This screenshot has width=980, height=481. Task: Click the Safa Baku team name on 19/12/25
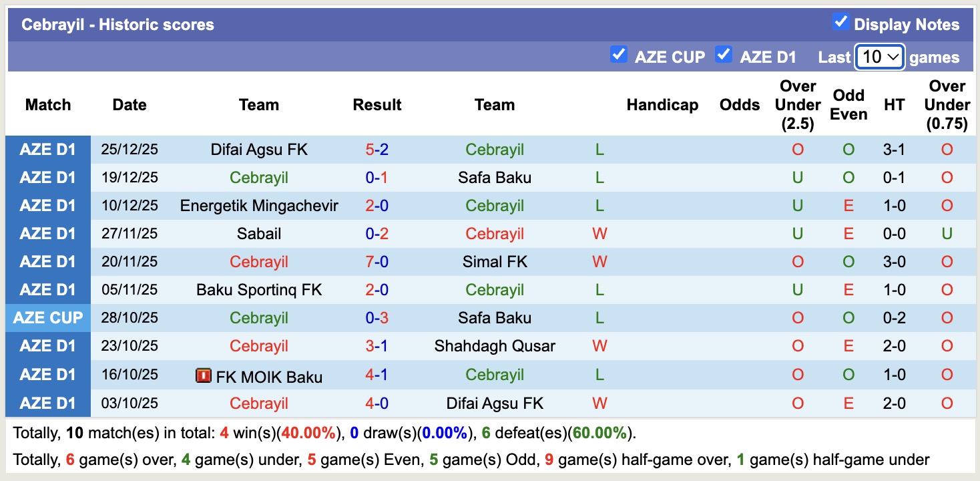click(495, 178)
